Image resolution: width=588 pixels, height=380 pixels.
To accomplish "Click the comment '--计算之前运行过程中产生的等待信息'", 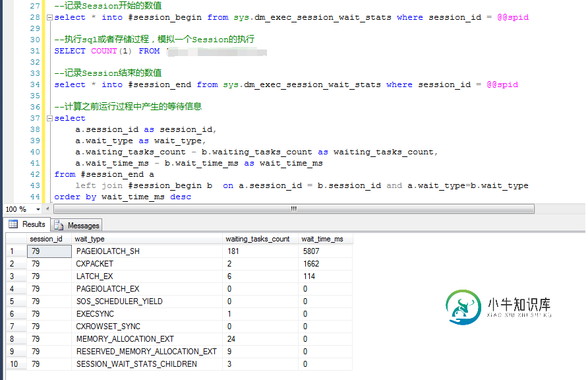I will click(x=128, y=107).
